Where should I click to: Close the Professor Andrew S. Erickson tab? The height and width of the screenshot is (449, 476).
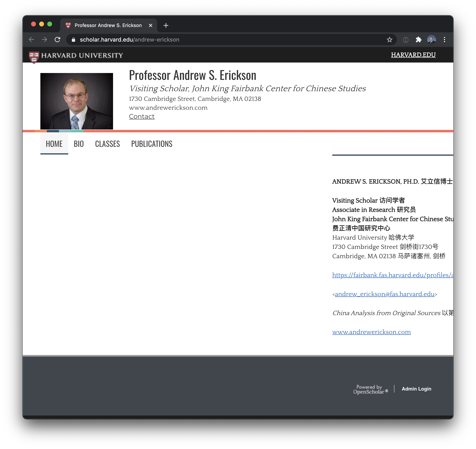150,25
